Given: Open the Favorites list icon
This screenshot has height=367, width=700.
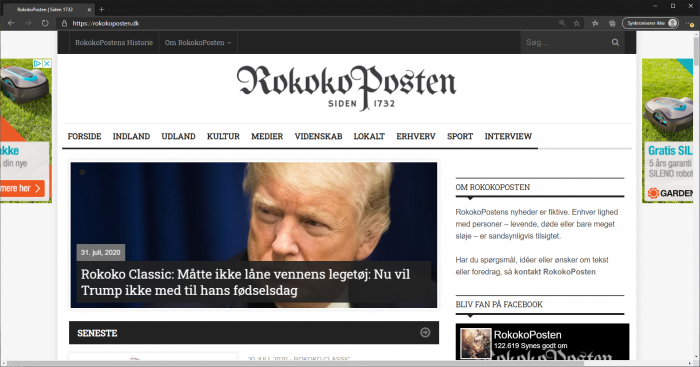Looking at the screenshot, I should [595, 23].
